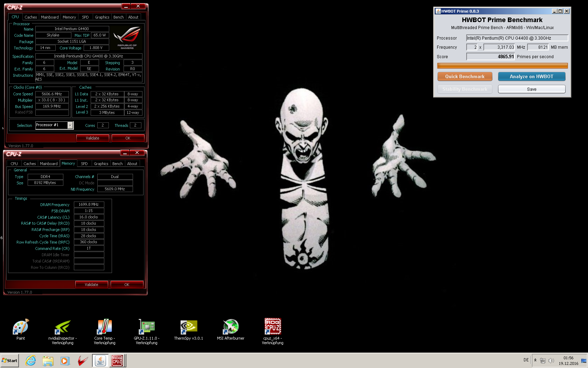This screenshot has width=588, height=368.
Task: Click the Multiplier value x 33.0
Action: pyautogui.click(x=52, y=100)
